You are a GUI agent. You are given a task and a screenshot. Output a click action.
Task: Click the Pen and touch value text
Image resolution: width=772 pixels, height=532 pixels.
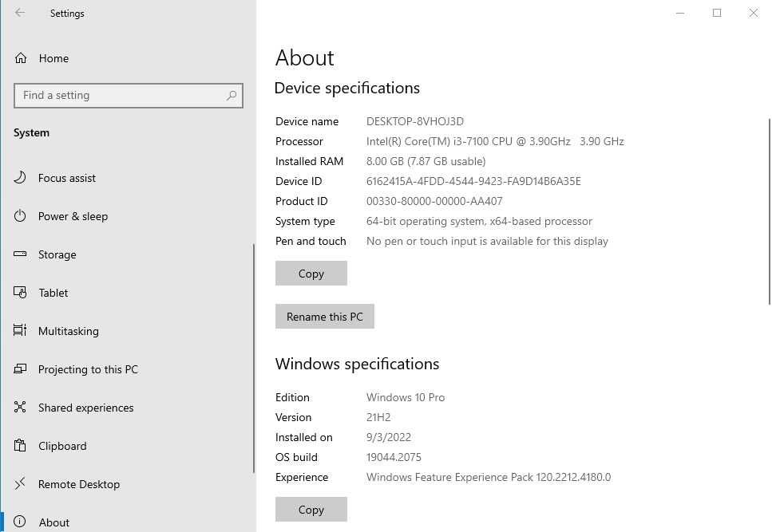tap(487, 242)
